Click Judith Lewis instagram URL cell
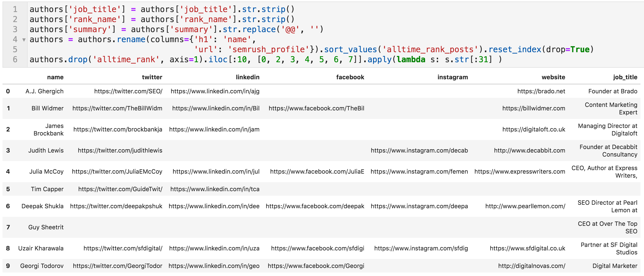Image resolution: width=644 pixels, height=276 pixels. [x=419, y=150]
